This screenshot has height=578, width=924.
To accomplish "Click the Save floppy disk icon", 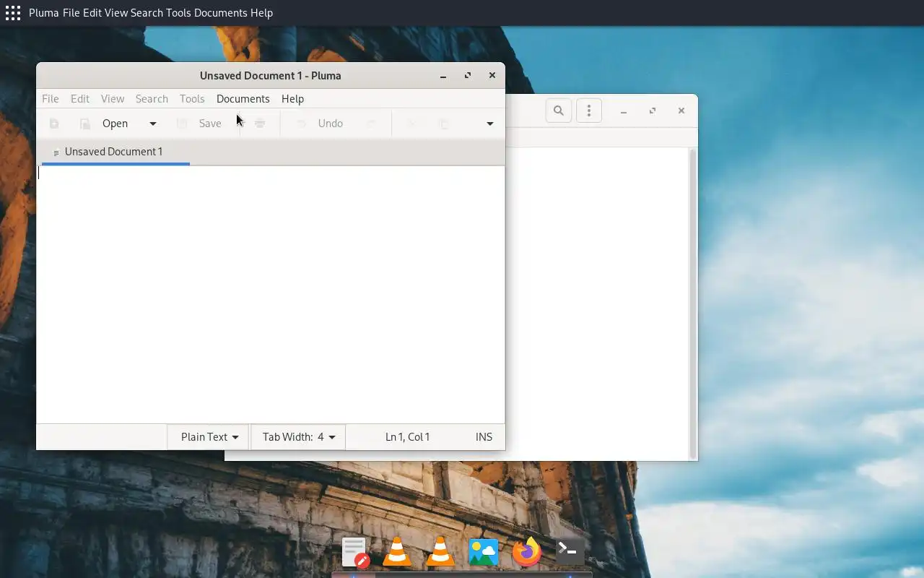I will click(182, 124).
